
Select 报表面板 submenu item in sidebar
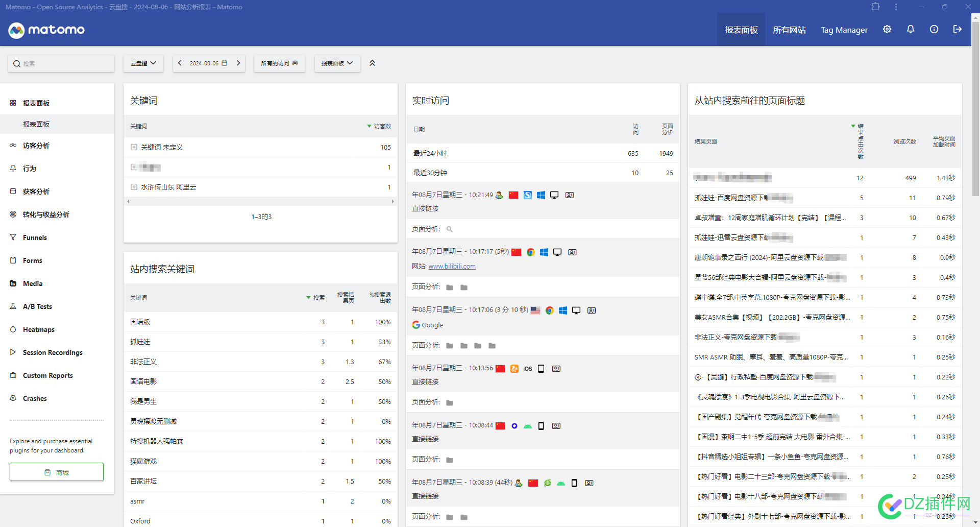[x=57, y=124]
